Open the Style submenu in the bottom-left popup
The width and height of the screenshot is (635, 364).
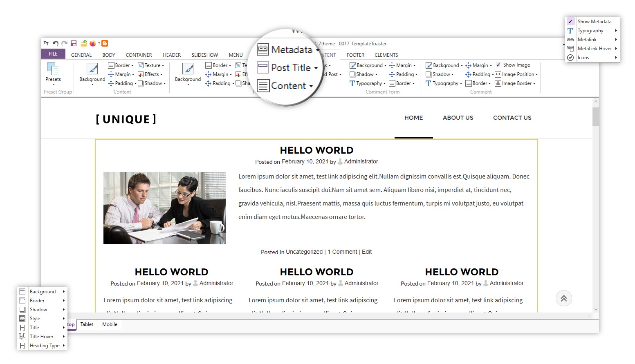coord(43,319)
